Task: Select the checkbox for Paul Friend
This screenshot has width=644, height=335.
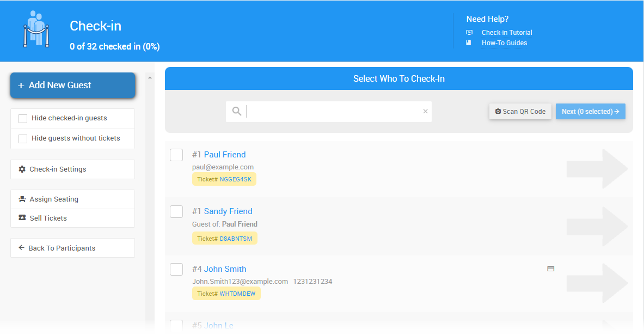Action: [176, 155]
